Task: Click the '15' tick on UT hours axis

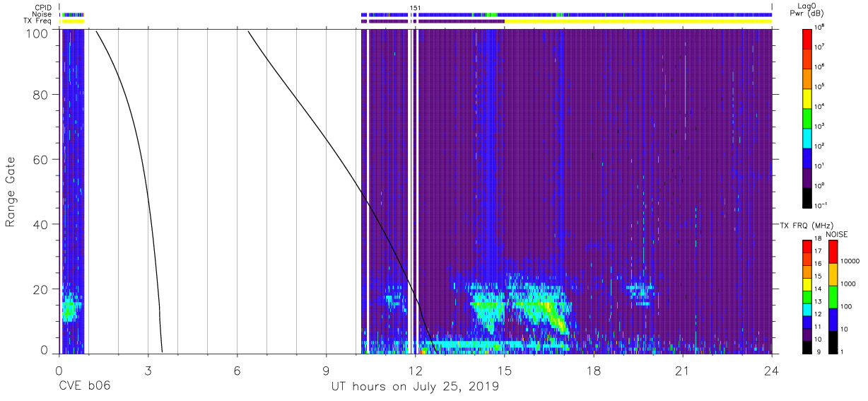Action: pyautogui.click(x=505, y=369)
